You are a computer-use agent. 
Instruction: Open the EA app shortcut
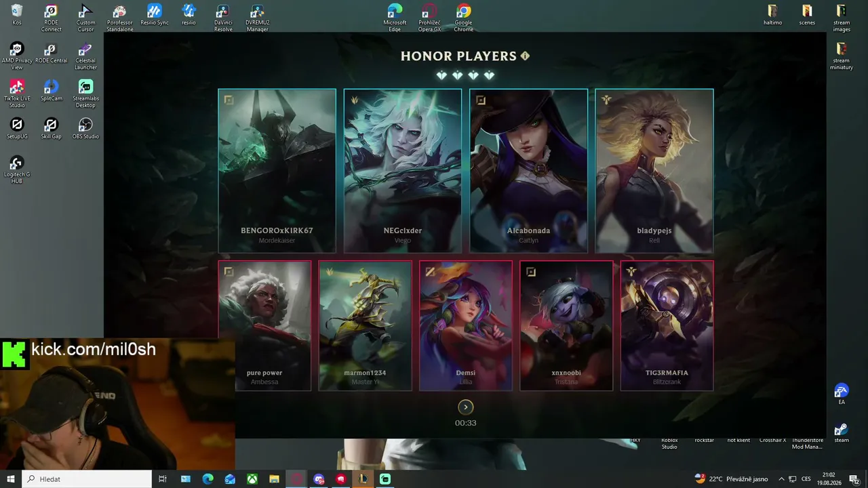coord(842,394)
